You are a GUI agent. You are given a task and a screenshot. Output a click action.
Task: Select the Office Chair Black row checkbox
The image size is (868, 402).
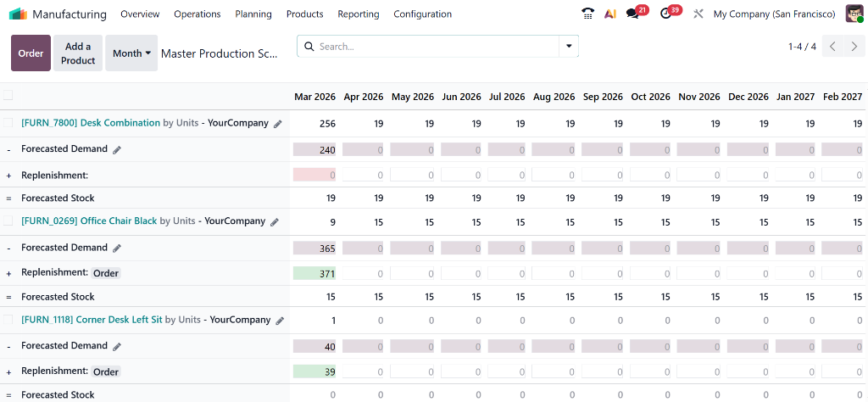[8, 221]
